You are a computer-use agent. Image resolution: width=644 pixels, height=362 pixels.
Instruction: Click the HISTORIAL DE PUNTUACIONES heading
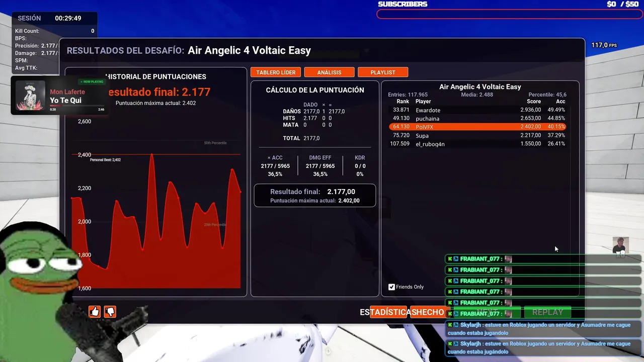point(155,77)
